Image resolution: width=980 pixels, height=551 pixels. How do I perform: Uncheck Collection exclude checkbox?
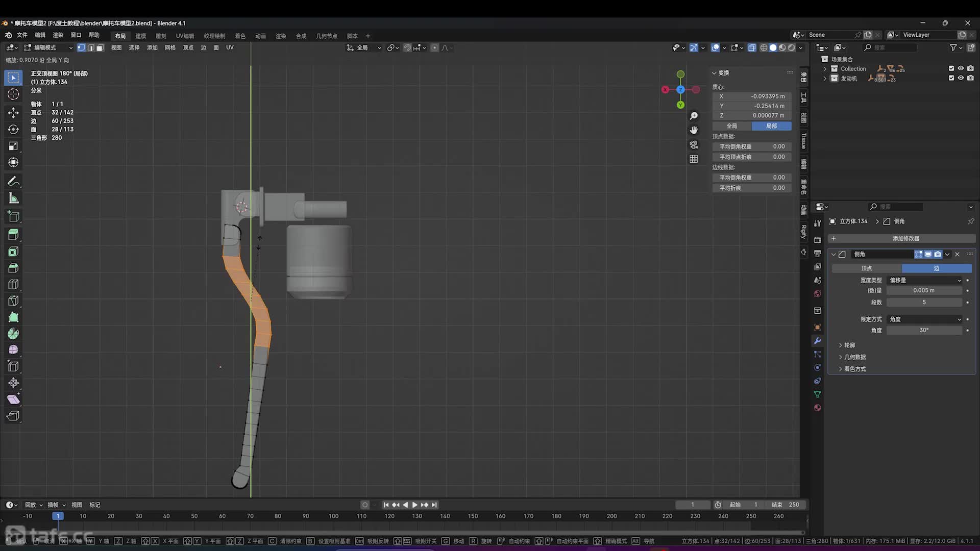[951, 68]
